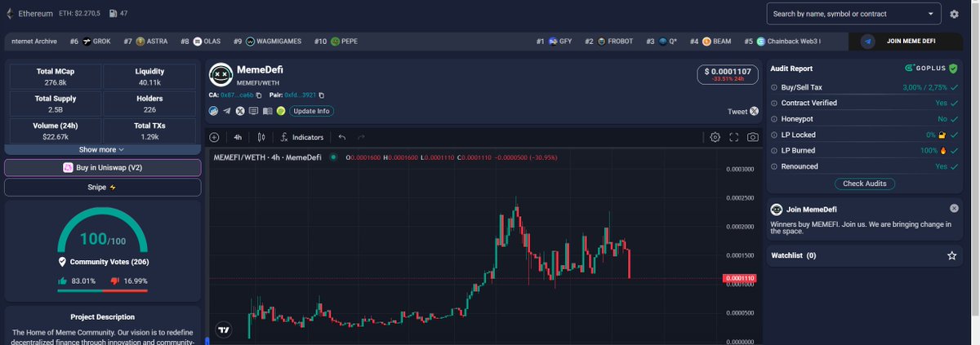Screen dimensions: 980x345
Task: Copy the pair address to clipboard
Action: [322, 95]
